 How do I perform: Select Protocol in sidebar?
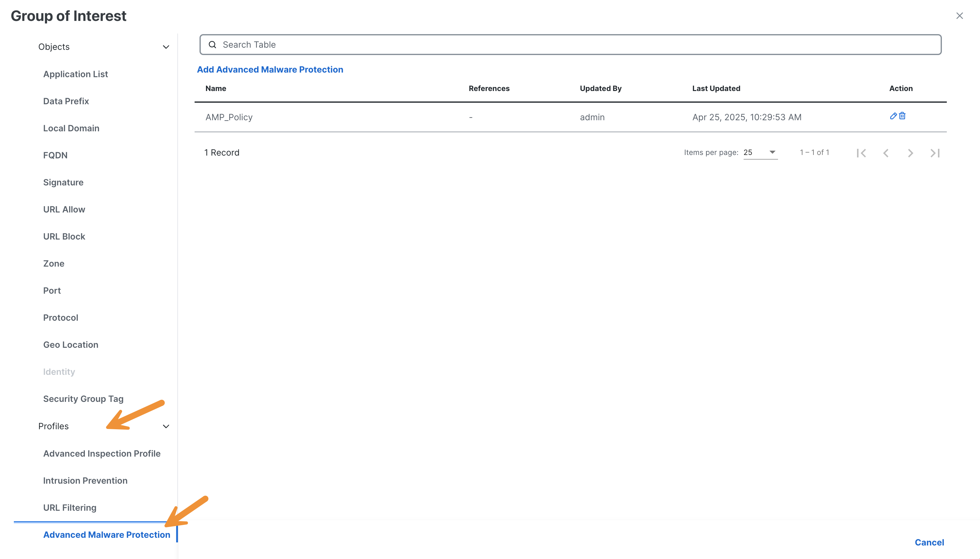coord(61,318)
